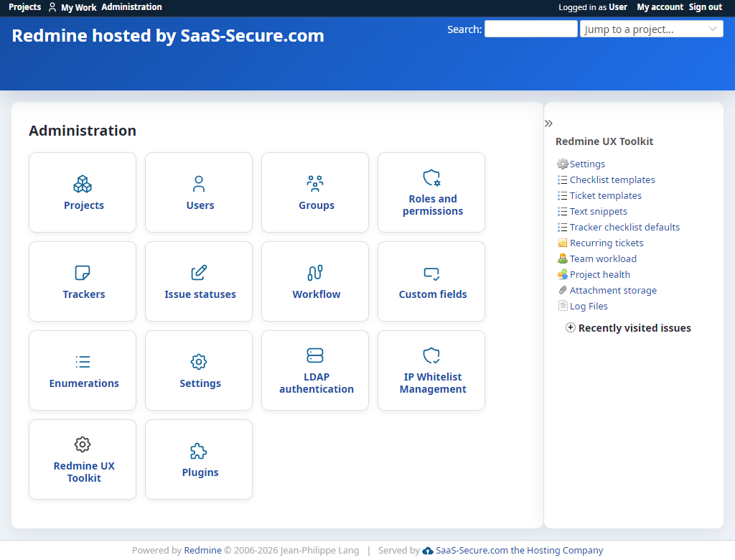Image resolution: width=735 pixels, height=560 pixels.
Task: Click the Attachment storage paperclip icon
Action: point(563,290)
